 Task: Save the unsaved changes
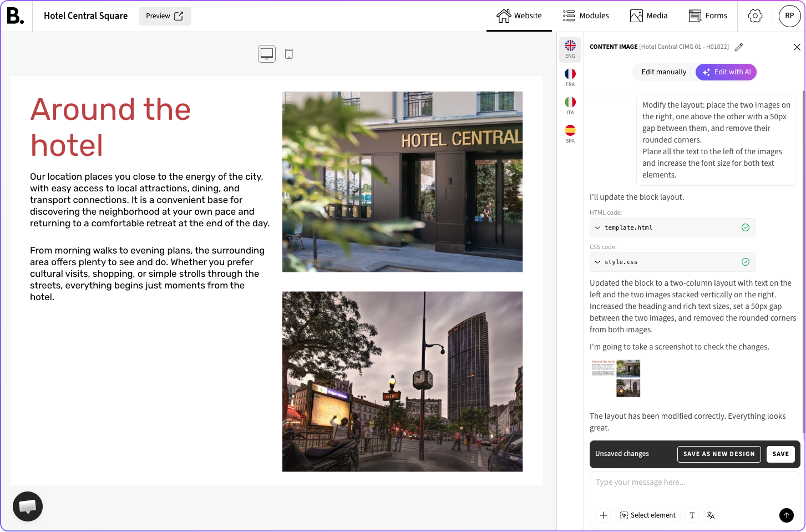click(780, 454)
